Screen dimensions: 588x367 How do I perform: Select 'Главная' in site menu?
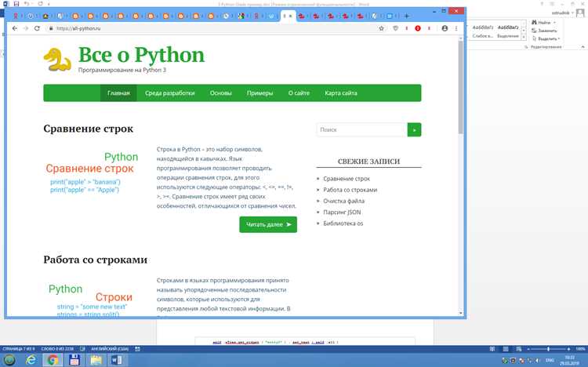click(118, 93)
